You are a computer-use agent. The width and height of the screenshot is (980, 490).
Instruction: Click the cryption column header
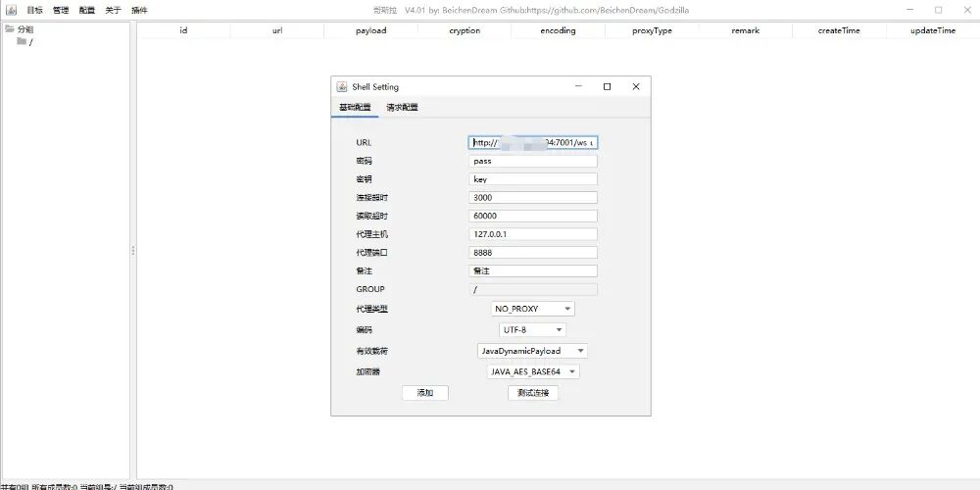[465, 30]
